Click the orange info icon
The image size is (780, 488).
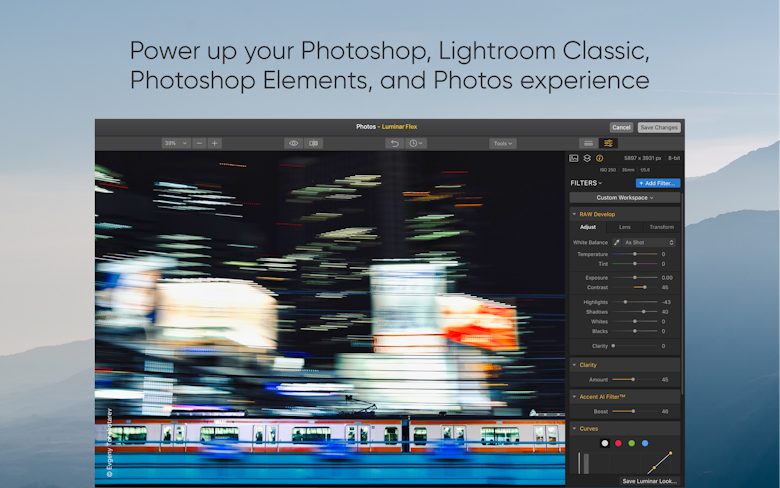click(599, 158)
